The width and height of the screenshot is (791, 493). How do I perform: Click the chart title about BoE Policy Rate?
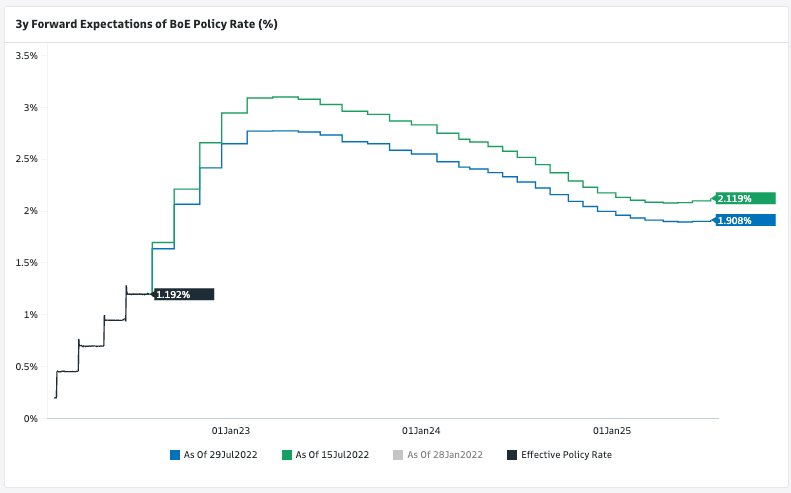(x=146, y=23)
